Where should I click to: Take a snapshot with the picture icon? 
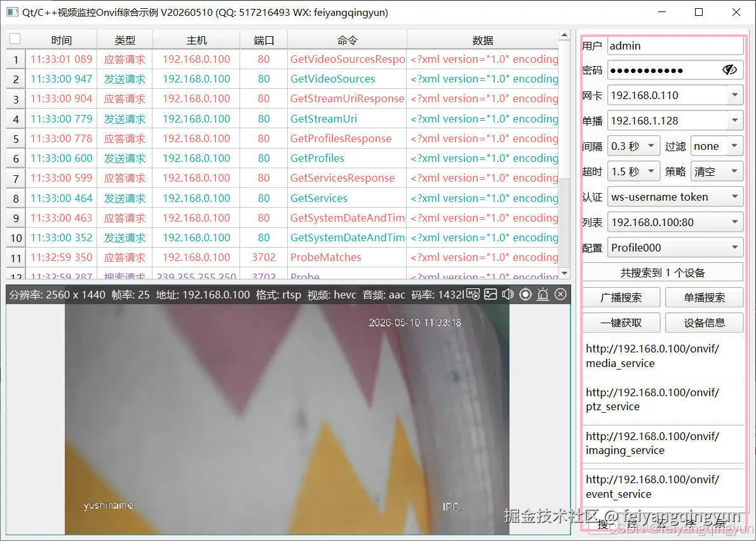point(490,295)
